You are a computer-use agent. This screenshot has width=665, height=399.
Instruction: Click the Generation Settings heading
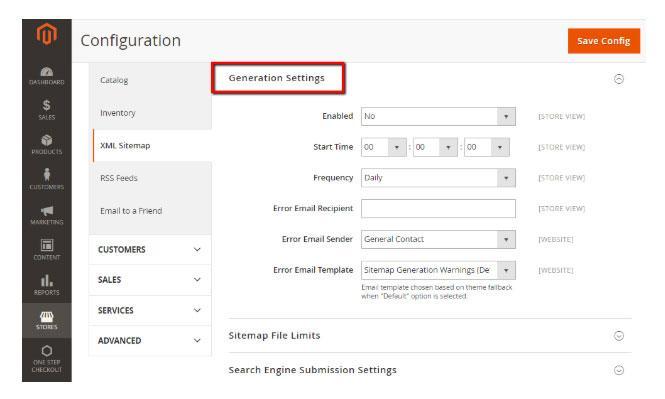tap(277, 78)
